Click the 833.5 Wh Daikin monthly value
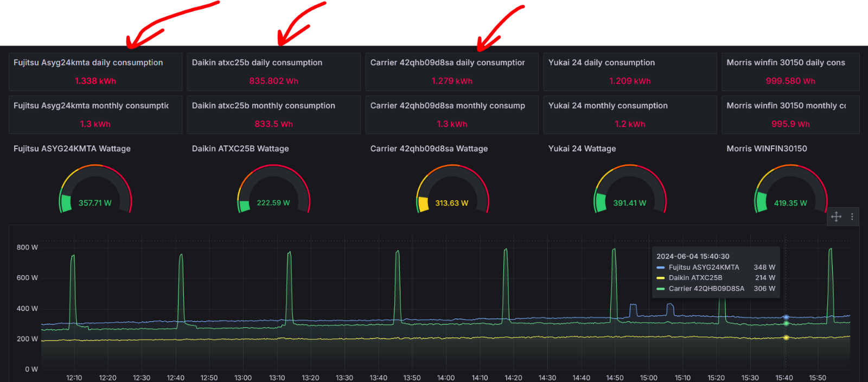Viewport: 868px width, 382px height. click(274, 124)
